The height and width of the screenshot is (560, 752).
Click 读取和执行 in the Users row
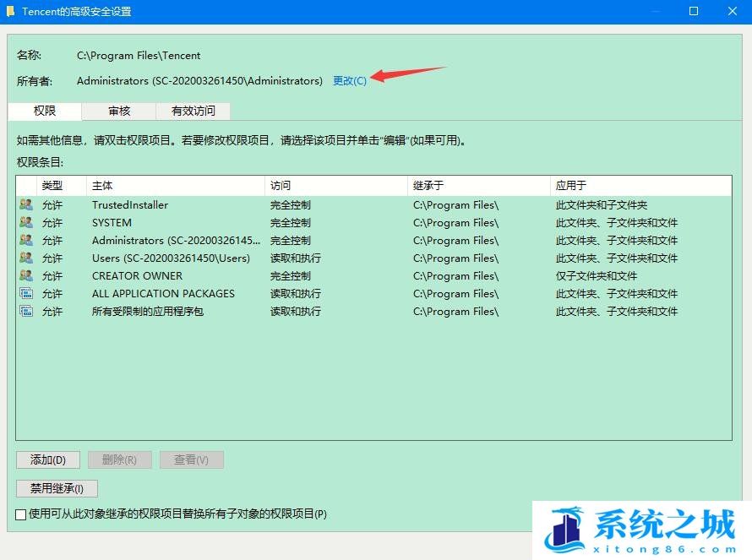click(296, 258)
